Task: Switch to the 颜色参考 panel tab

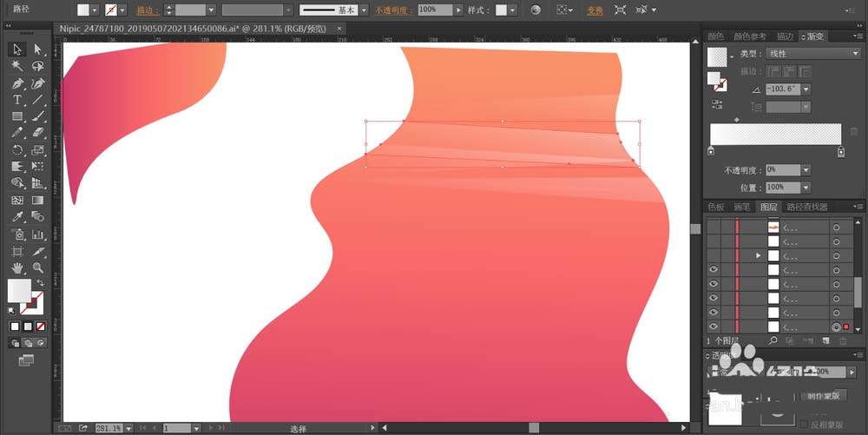Action: [x=750, y=36]
